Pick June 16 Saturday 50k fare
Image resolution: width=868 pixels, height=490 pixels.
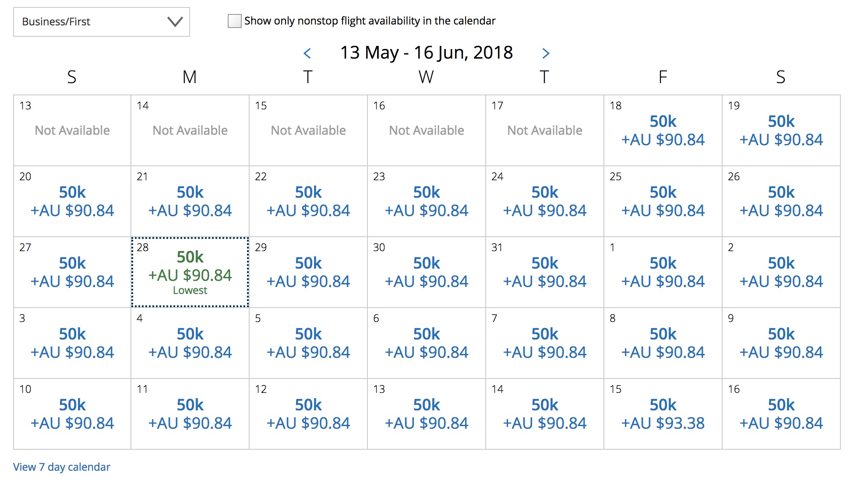coord(781,414)
